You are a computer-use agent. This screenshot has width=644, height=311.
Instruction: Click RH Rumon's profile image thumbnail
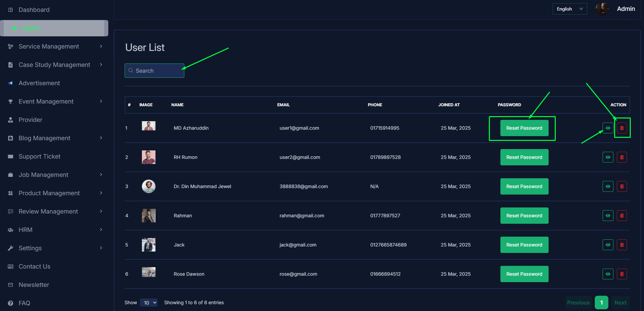click(x=149, y=157)
